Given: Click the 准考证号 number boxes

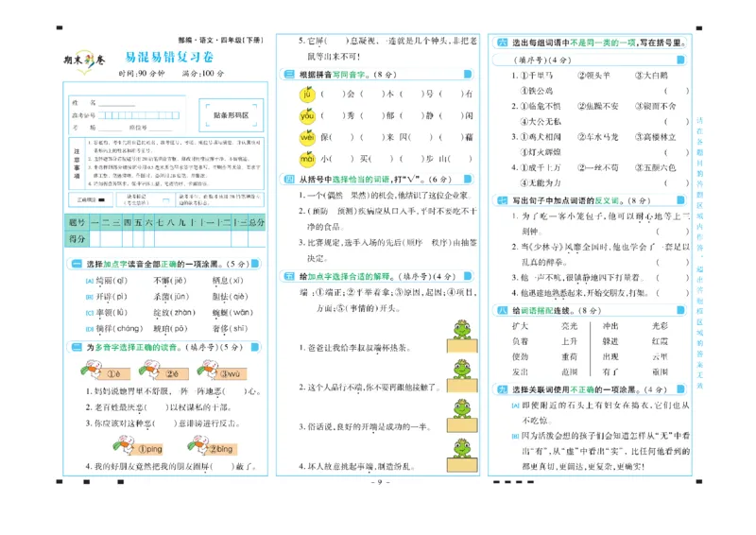Looking at the screenshot, I should 139,115.
